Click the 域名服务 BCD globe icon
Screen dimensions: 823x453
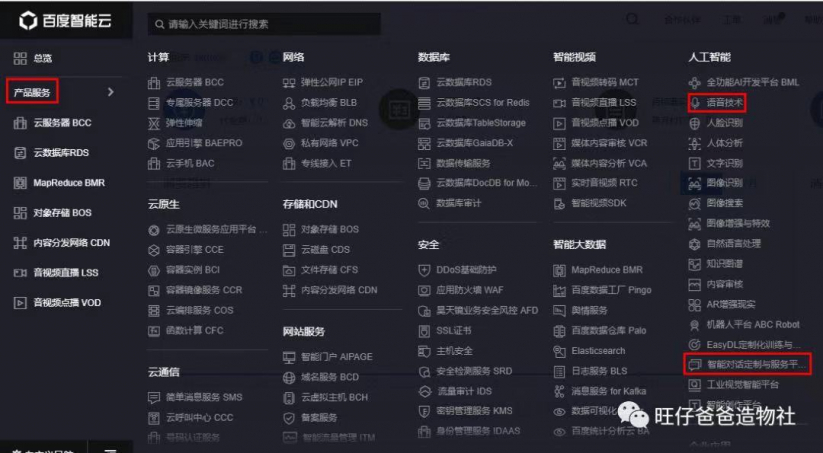(x=289, y=378)
